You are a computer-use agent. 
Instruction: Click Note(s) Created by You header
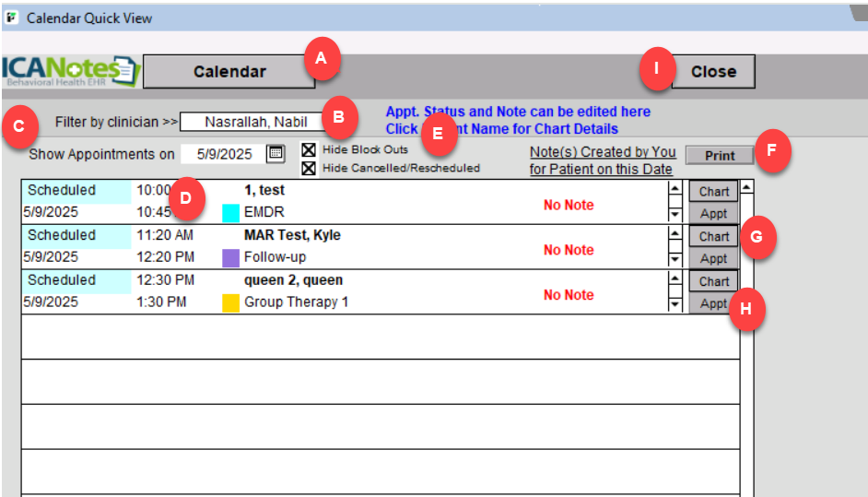pos(603,160)
